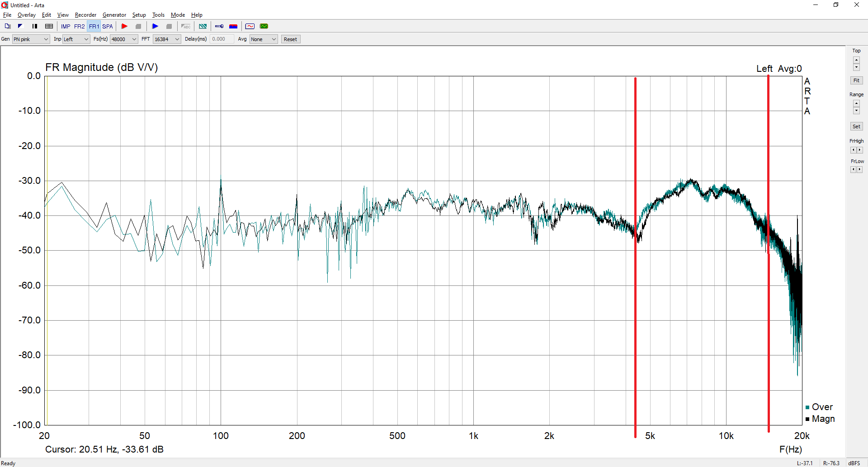Image resolution: width=868 pixels, height=467 pixels.
Task: Open the Mode menu
Action: point(178,15)
